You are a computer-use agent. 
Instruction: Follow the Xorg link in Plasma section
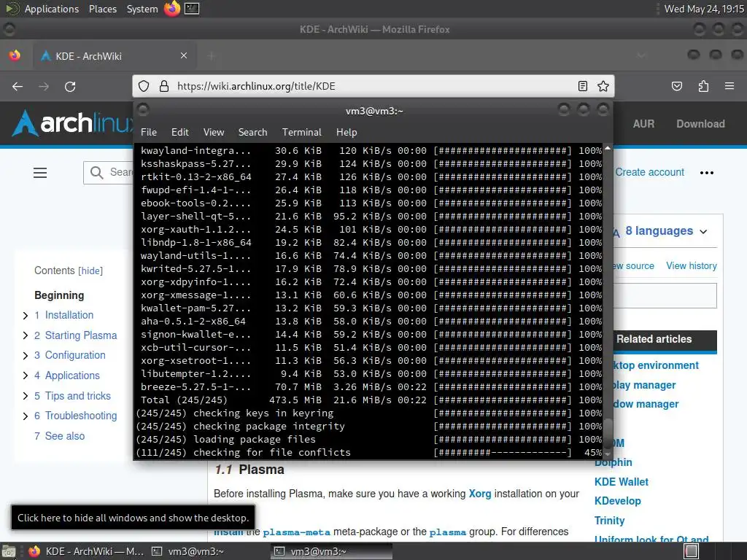click(x=480, y=494)
